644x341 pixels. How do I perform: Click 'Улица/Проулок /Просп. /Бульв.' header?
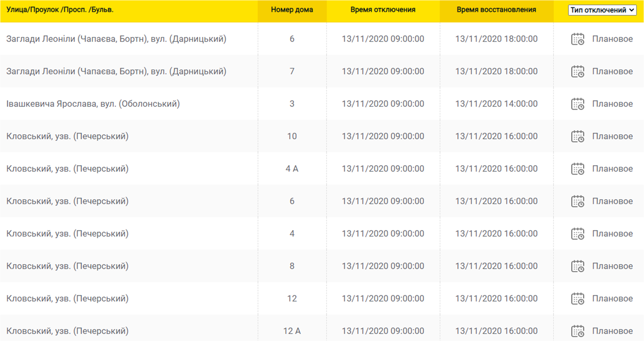click(x=60, y=10)
